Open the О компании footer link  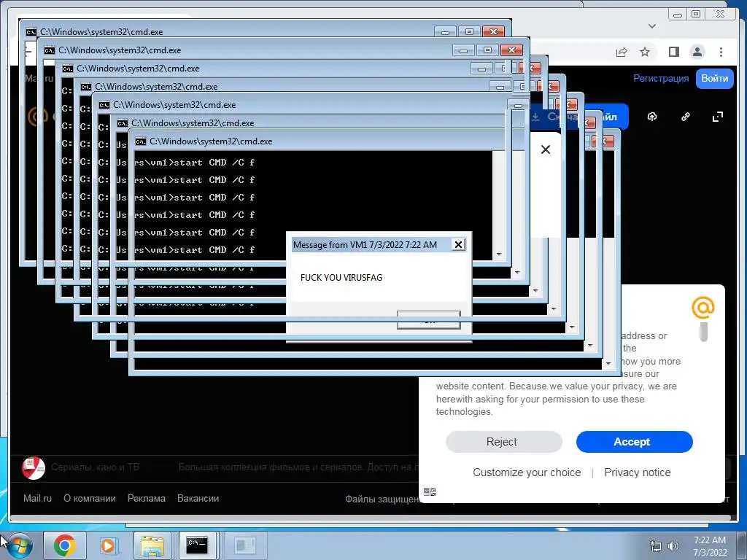[x=90, y=499]
